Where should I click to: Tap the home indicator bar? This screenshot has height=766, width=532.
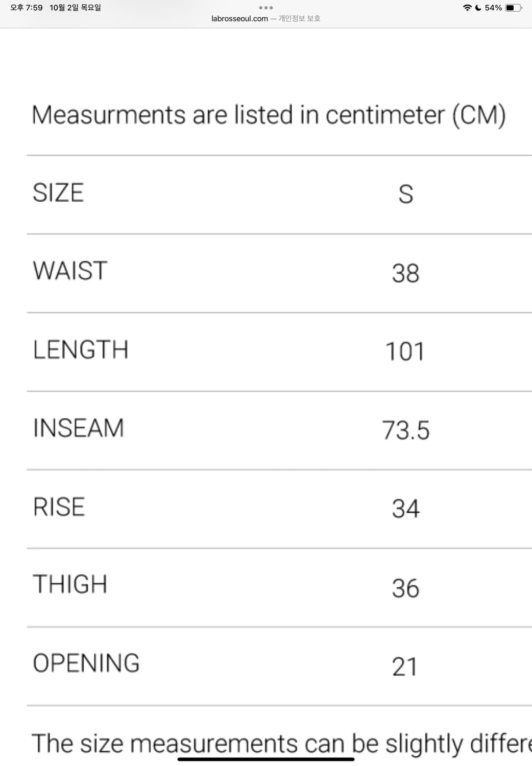coord(265,759)
